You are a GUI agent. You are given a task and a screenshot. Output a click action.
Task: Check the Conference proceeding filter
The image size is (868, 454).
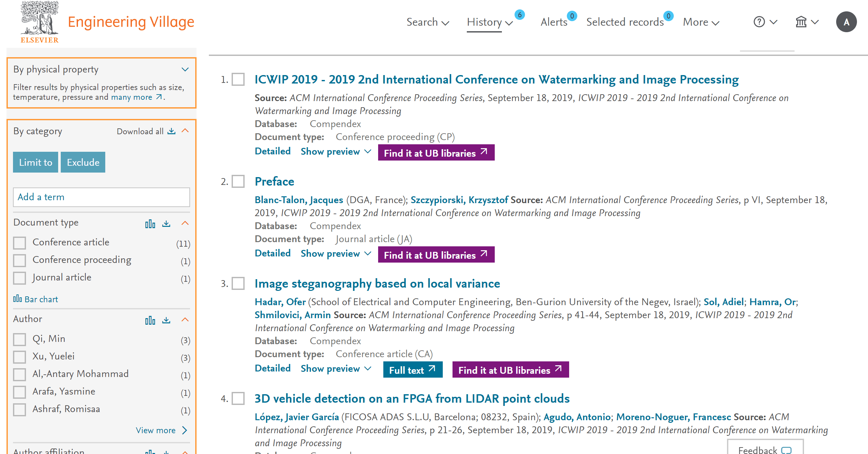coord(19,260)
